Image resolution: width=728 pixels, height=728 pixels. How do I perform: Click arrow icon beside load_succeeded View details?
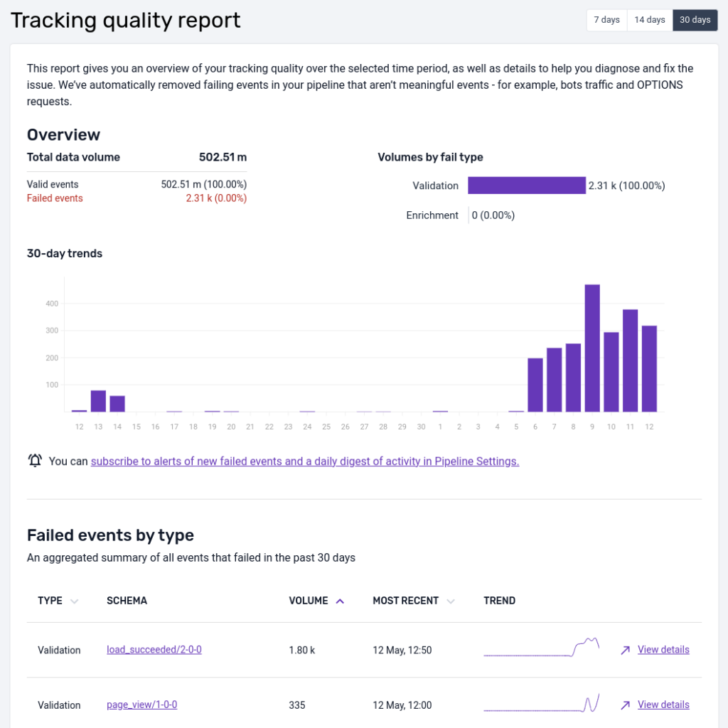tap(625, 650)
